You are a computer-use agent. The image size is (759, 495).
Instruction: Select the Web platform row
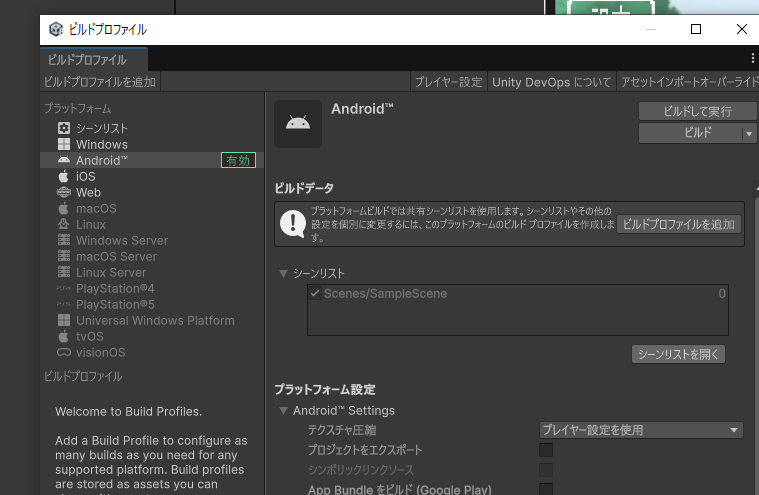152,192
